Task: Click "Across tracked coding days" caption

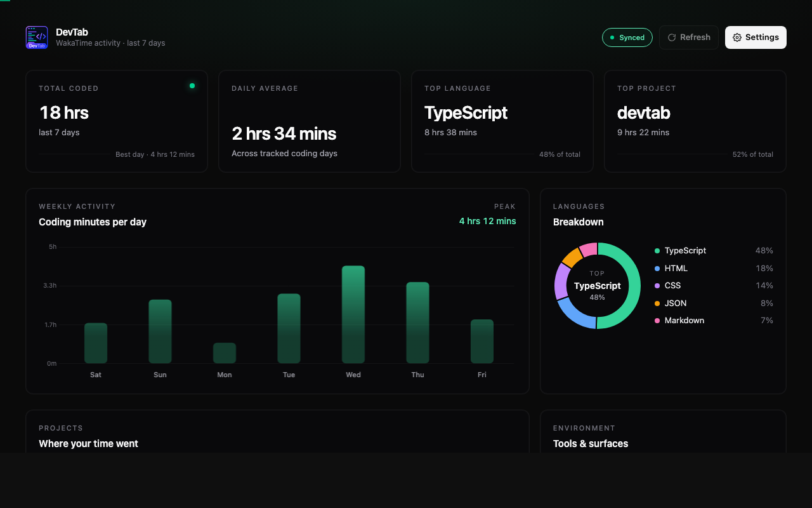Action: [284, 154]
